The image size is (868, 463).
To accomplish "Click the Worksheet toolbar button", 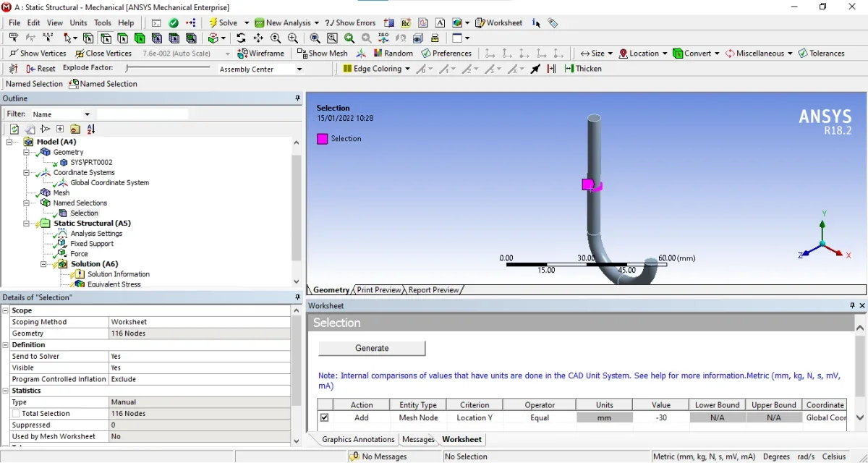I will coord(498,22).
